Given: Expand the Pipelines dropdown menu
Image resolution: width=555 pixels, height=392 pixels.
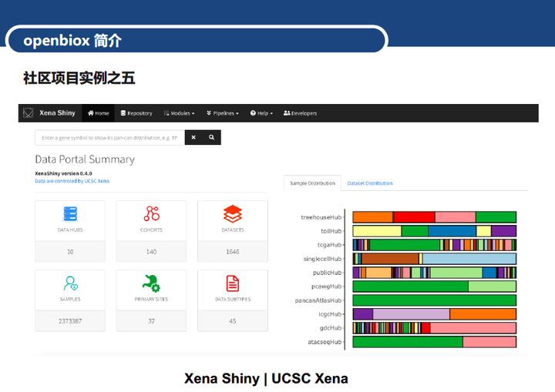Looking at the screenshot, I should (x=223, y=113).
